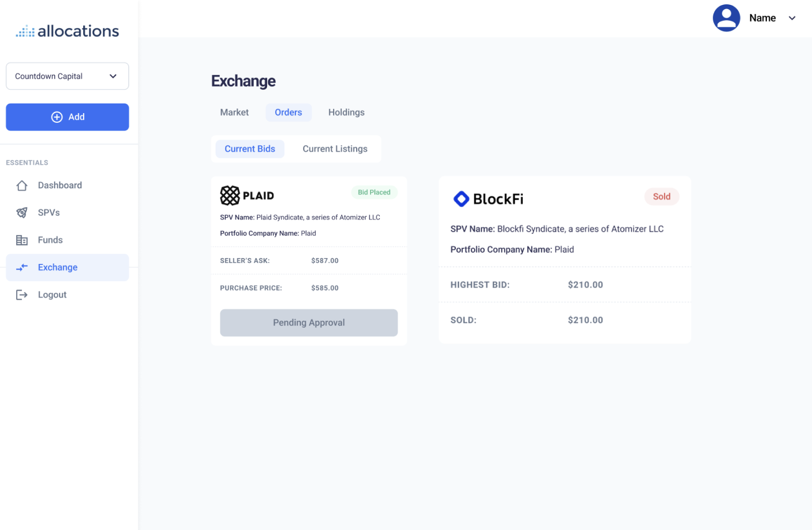
Task: Click the user profile avatar icon
Action: pos(726,18)
